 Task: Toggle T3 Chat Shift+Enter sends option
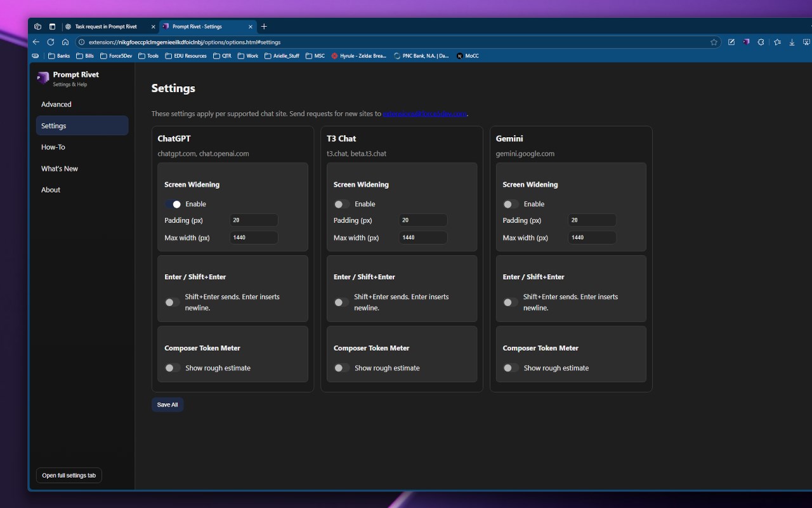click(x=342, y=302)
